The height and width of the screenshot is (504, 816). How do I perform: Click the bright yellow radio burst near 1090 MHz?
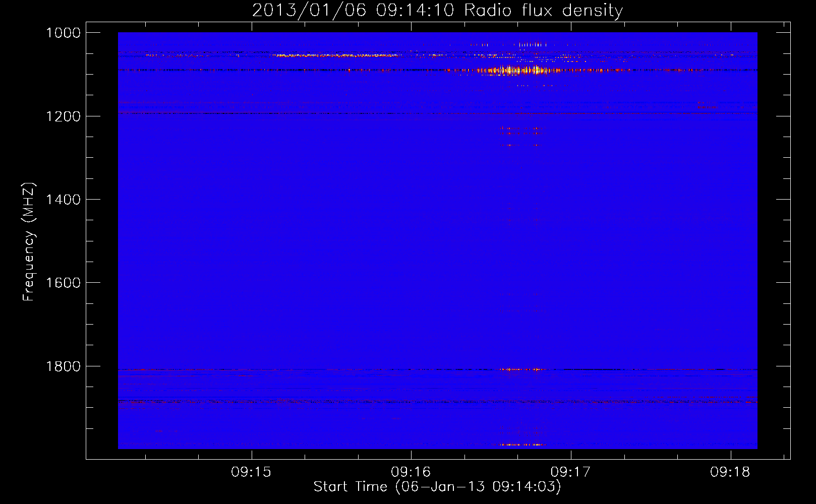coord(519,70)
